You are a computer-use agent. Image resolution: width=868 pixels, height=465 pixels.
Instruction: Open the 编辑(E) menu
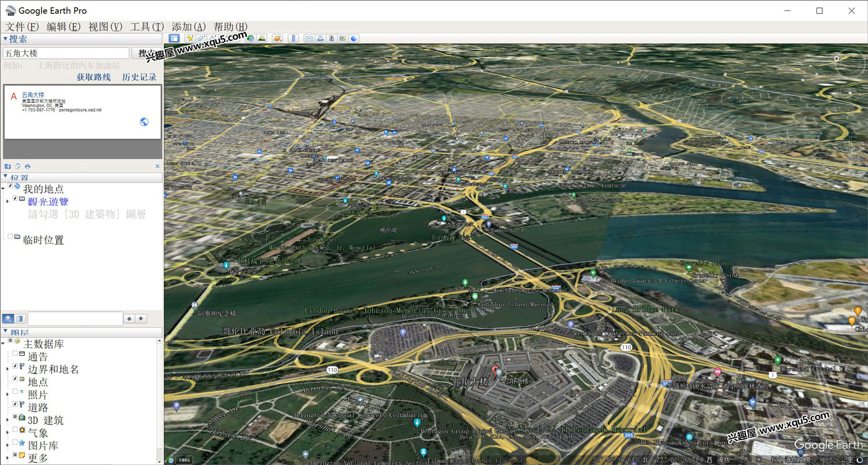pyautogui.click(x=64, y=27)
